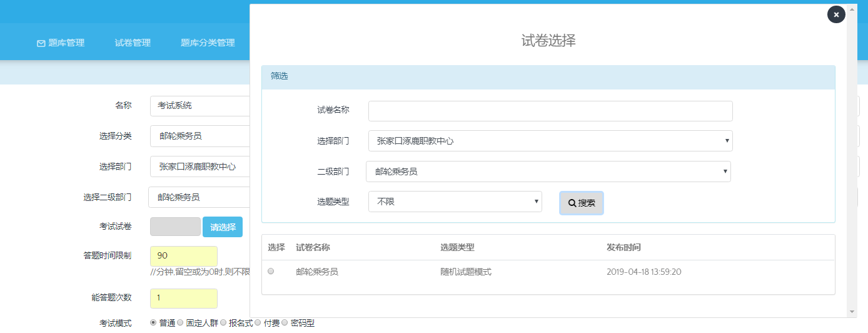
Task: Click the 答题时间限制 field showing 90
Action: coord(183,256)
